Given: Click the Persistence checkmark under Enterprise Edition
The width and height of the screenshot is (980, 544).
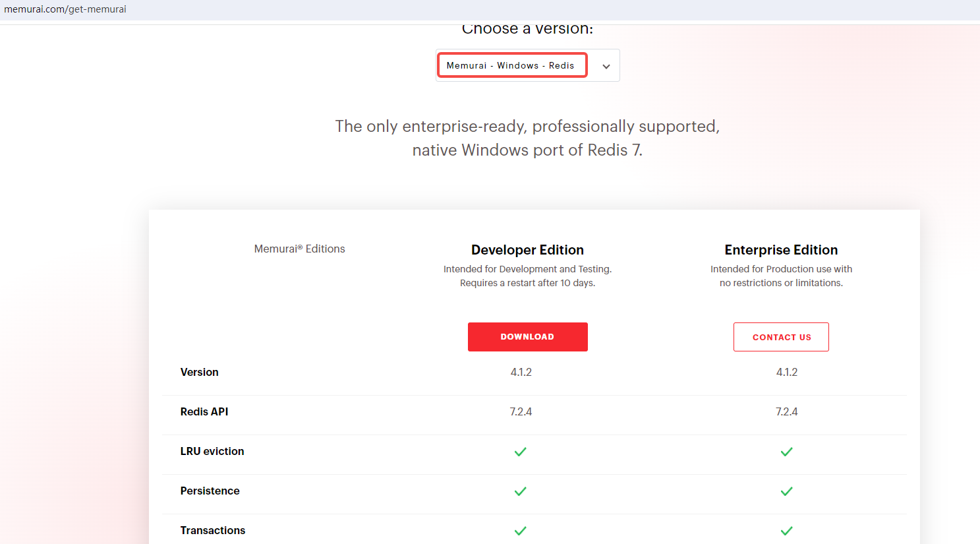Looking at the screenshot, I should pos(786,491).
